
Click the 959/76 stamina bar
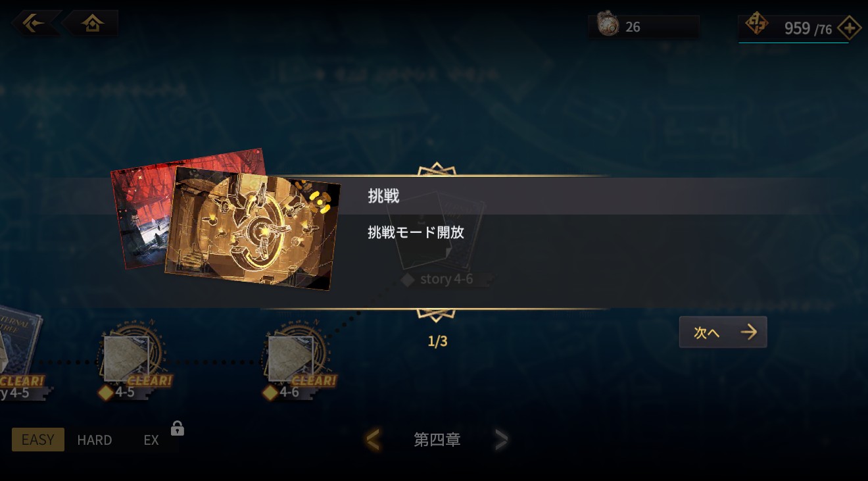point(794,28)
